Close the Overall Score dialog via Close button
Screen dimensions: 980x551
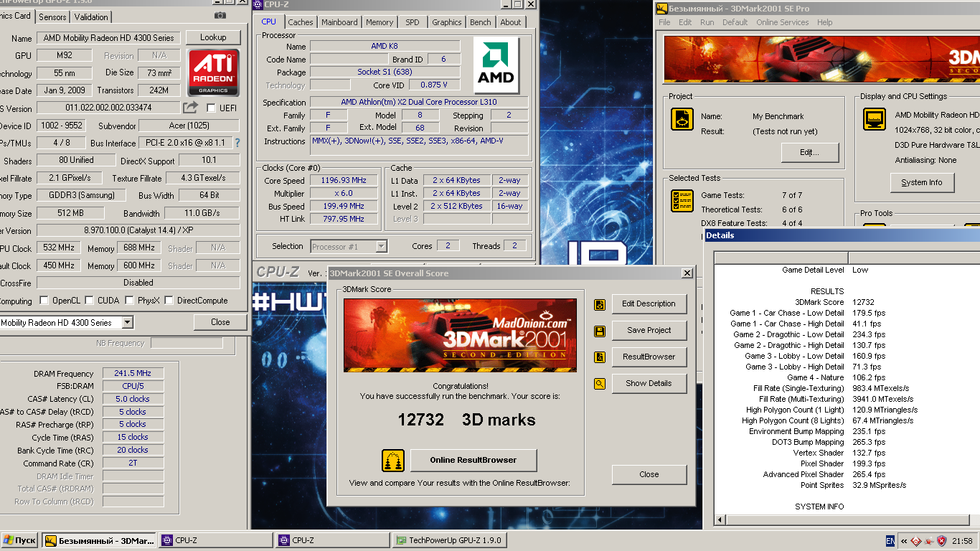click(x=649, y=475)
